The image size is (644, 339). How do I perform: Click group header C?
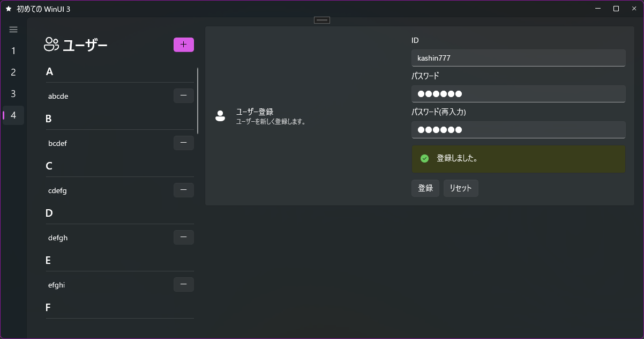(49, 166)
